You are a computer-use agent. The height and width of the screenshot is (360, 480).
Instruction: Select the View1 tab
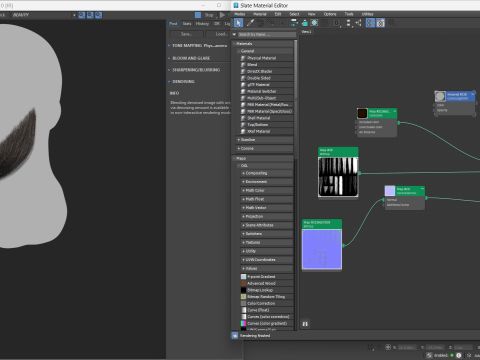[x=306, y=32]
